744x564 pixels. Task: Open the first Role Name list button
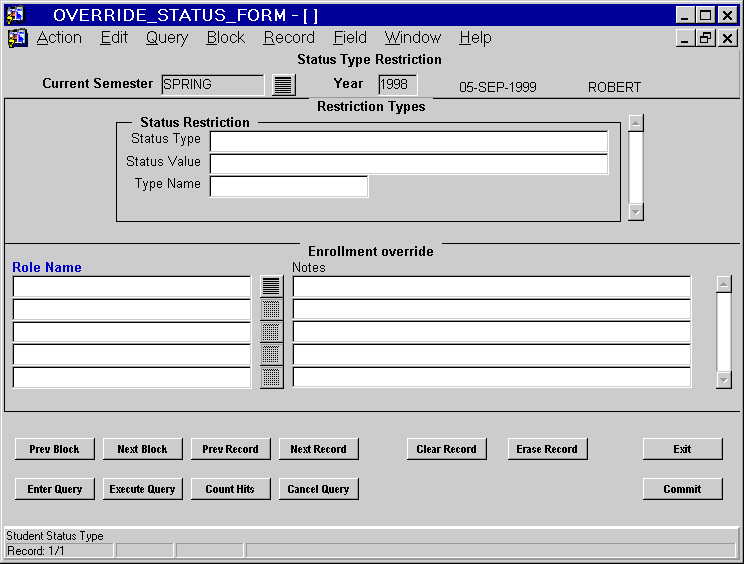271,287
